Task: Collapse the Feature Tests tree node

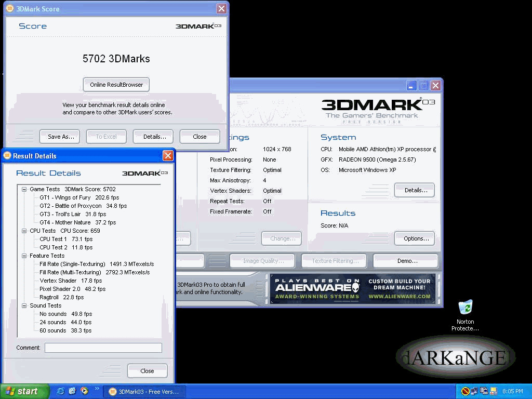Action: pos(24,256)
